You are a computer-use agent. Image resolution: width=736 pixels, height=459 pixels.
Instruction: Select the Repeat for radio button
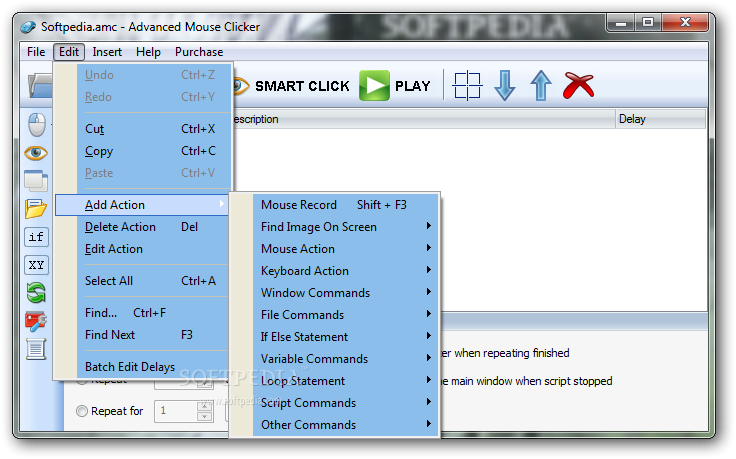click(82, 411)
